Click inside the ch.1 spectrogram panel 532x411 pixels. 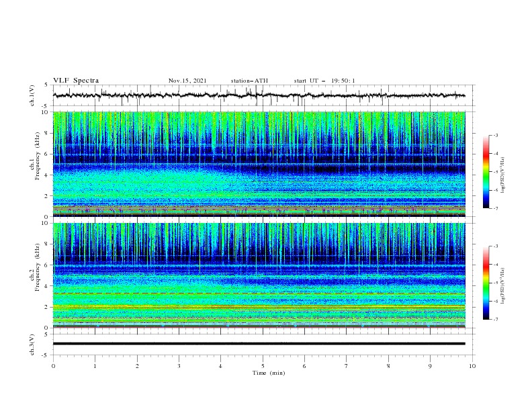click(259, 164)
